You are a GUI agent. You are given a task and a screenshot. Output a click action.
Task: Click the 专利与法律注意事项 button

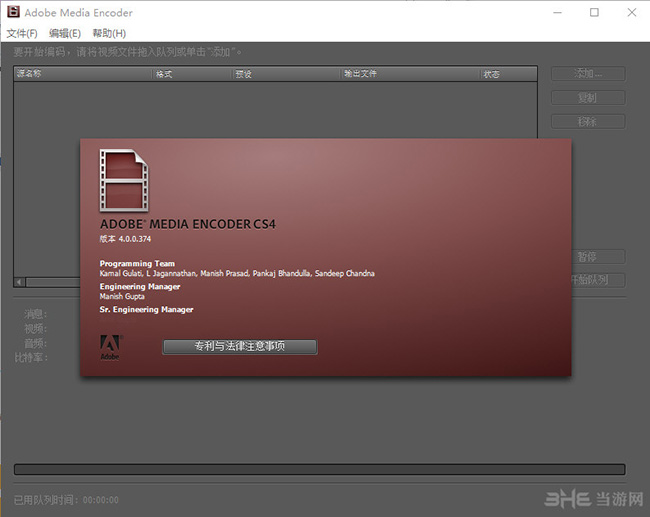coord(240,347)
